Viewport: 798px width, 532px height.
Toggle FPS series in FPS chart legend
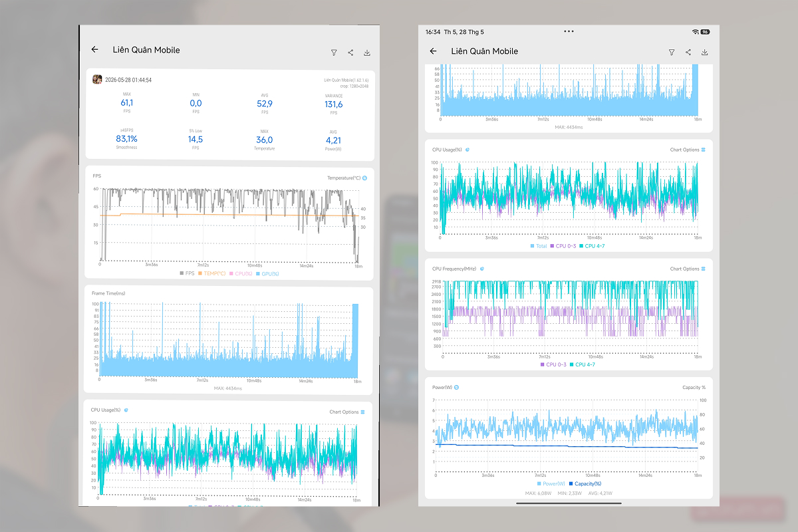click(187, 273)
